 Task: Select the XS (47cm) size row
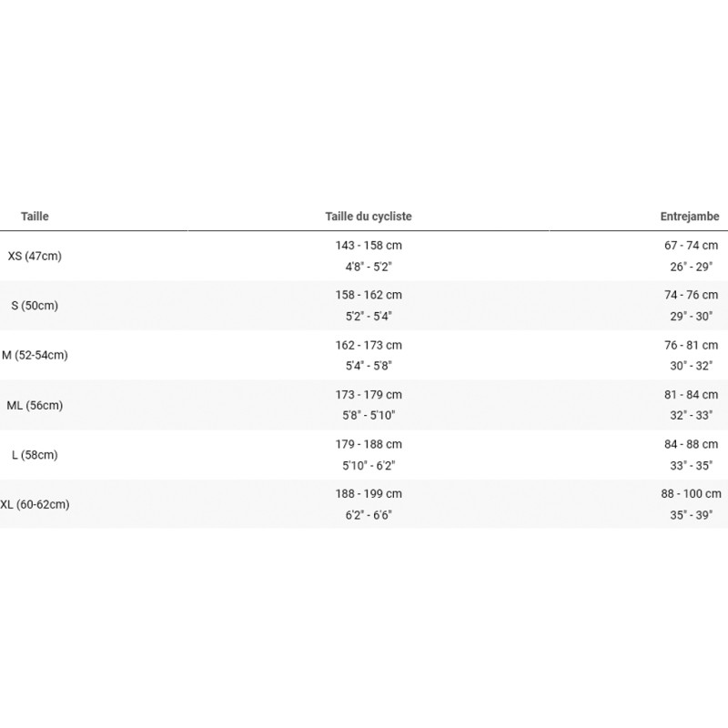coord(364,256)
